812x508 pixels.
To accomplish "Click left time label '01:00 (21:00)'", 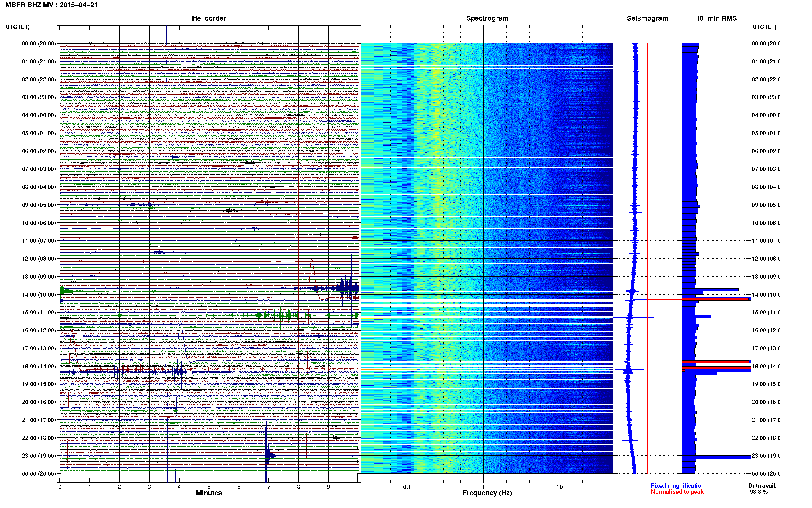I will (39, 61).
